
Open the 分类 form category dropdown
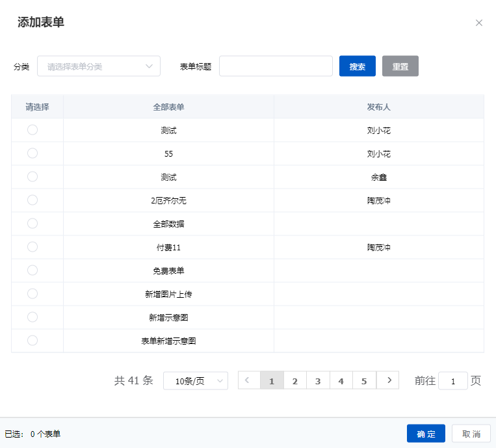point(99,66)
